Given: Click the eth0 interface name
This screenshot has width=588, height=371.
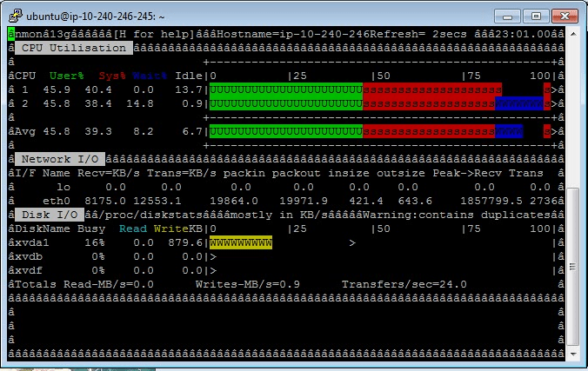Looking at the screenshot, I should coord(57,200).
